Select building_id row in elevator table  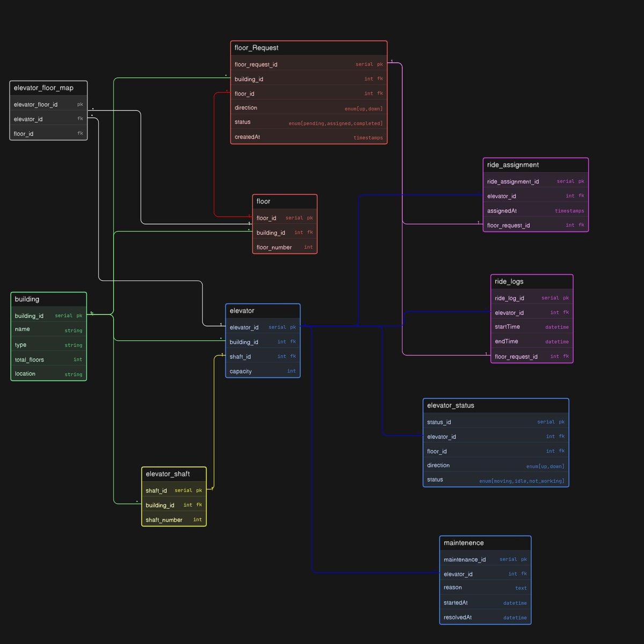coord(263,341)
